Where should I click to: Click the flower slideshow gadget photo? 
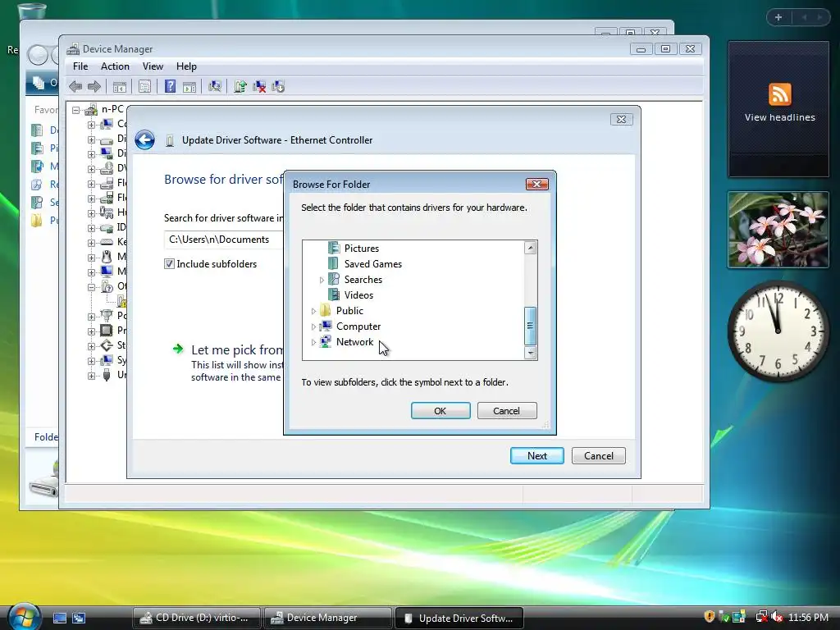(x=778, y=230)
